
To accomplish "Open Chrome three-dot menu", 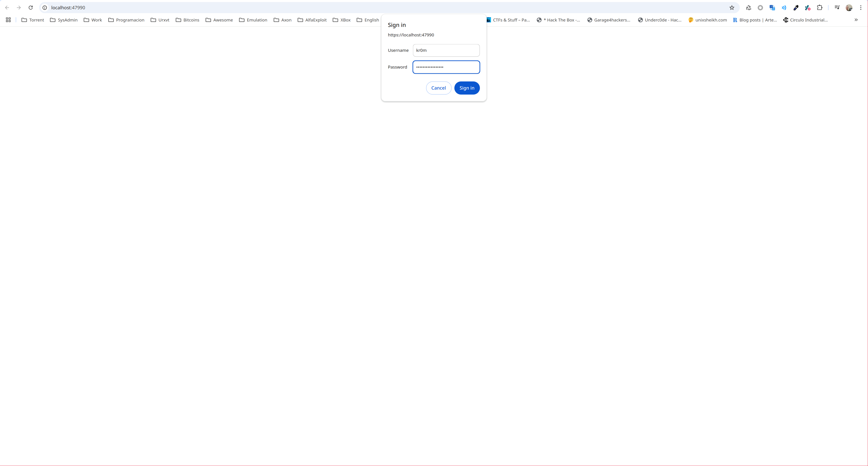I will [861, 7].
